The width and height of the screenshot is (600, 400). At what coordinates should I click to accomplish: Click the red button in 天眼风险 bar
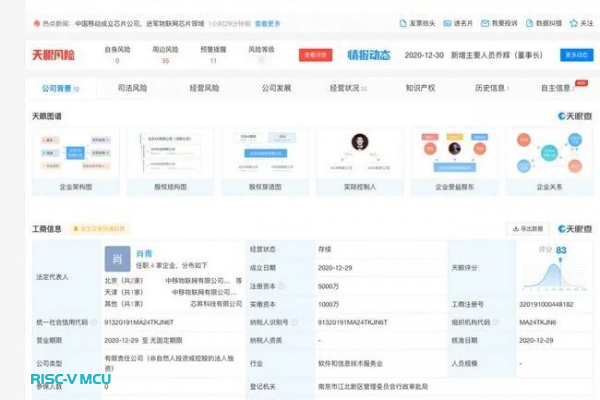pyautogui.click(x=315, y=55)
